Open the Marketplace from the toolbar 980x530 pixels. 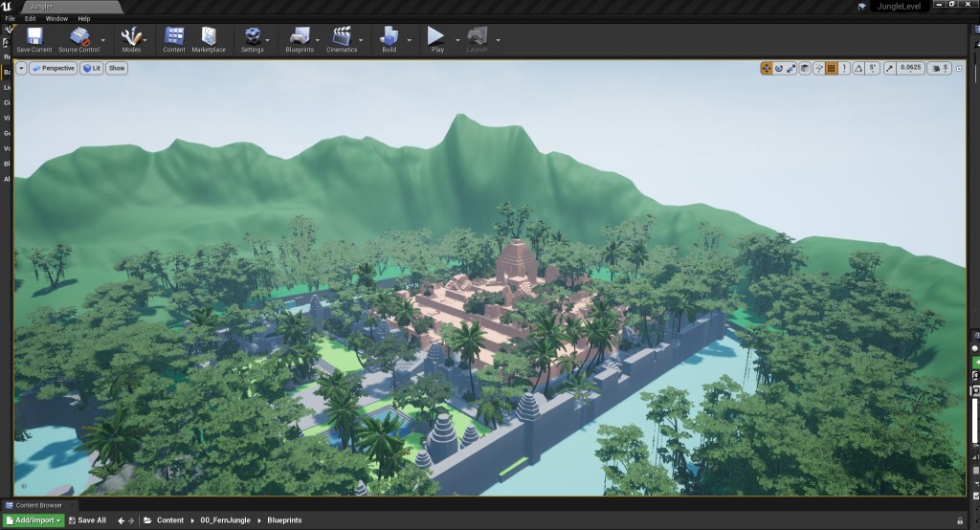click(x=209, y=39)
